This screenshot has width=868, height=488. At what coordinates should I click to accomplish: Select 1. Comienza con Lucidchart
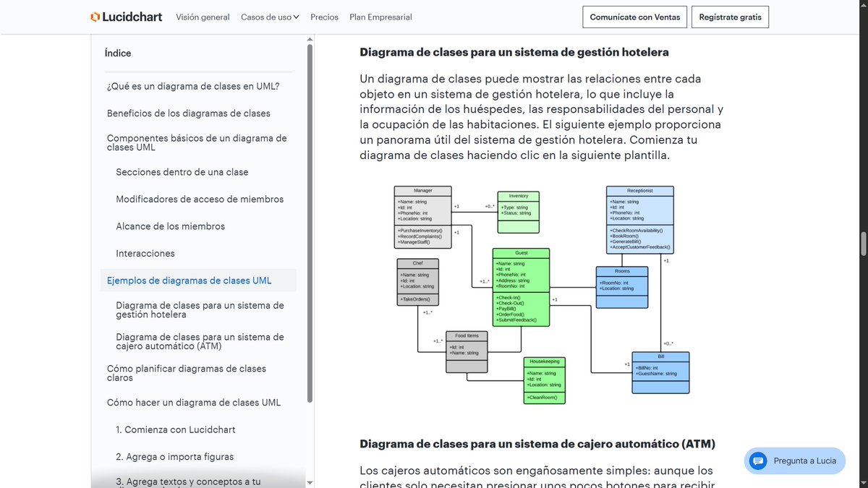click(x=176, y=429)
